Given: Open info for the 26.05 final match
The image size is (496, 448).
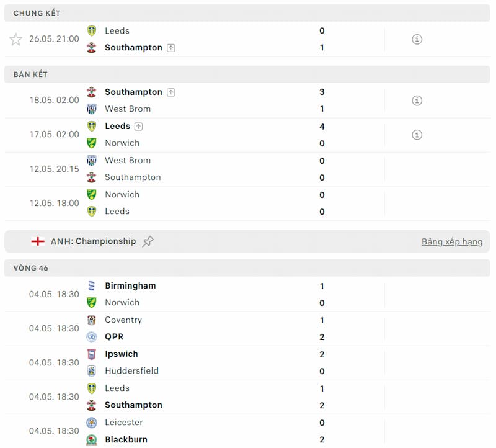Looking at the screenshot, I should coord(417,39).
